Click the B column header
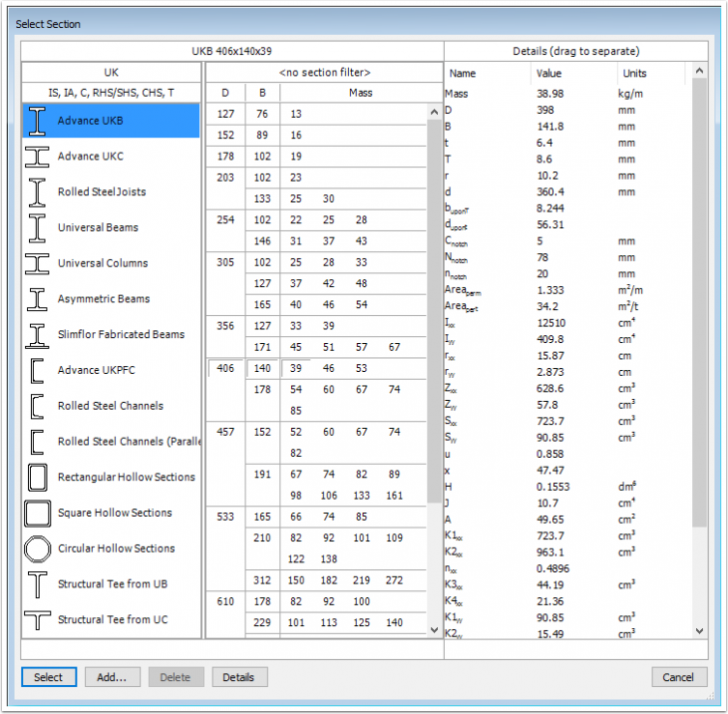The height and width of the screenshot is (714, 728). [262, 93]
